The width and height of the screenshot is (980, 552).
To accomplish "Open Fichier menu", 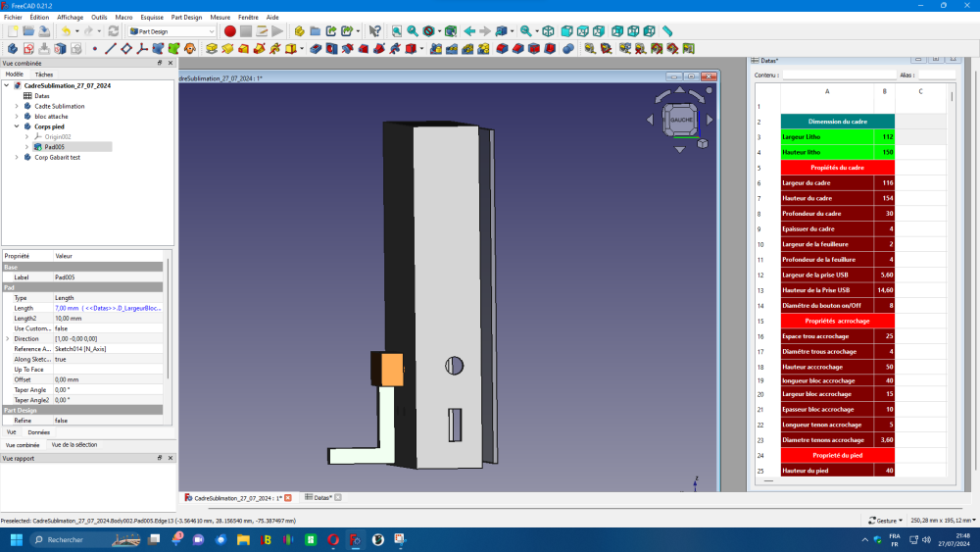I will coord(13,18).
